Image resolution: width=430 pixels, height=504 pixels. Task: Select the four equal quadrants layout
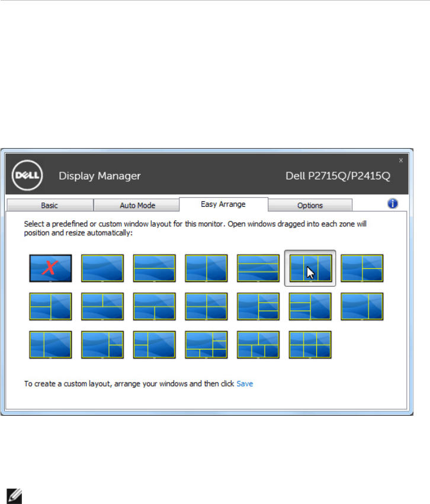point(206,306)
